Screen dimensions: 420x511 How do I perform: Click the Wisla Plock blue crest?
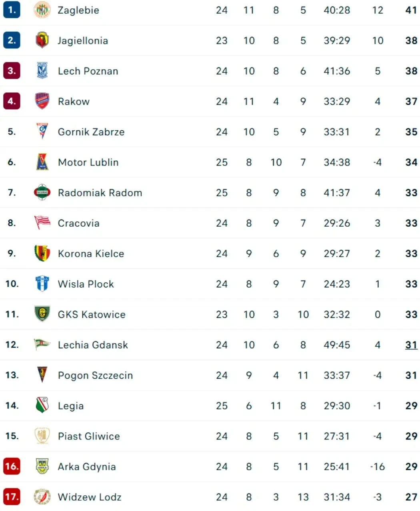click(x=42, y=283)
